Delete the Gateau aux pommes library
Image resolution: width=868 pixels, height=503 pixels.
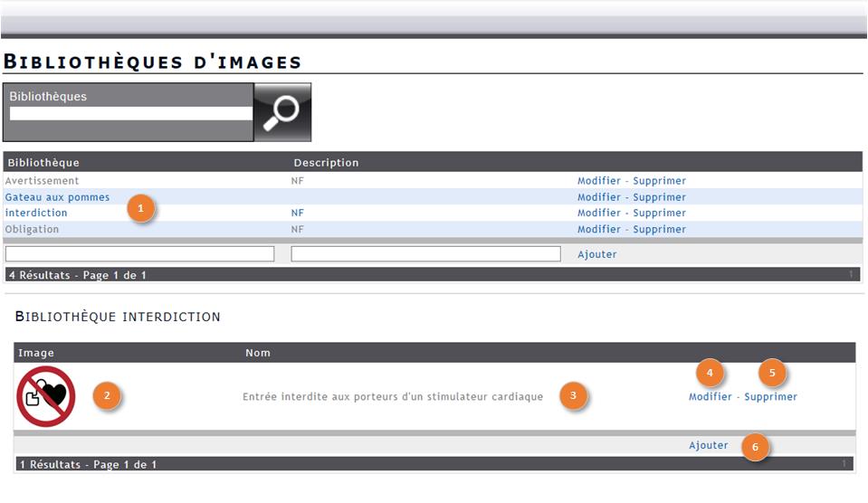pyautogui.click(x=659, y=197)
